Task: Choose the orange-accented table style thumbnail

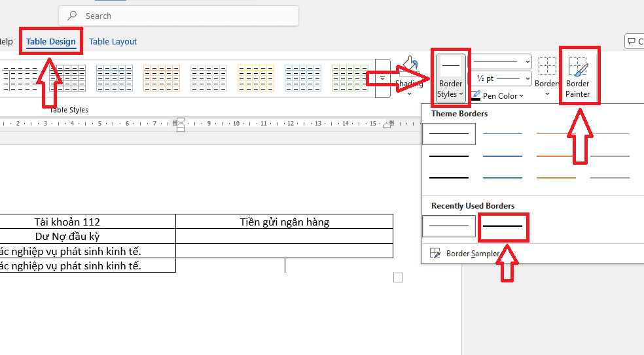Action: 162,78
